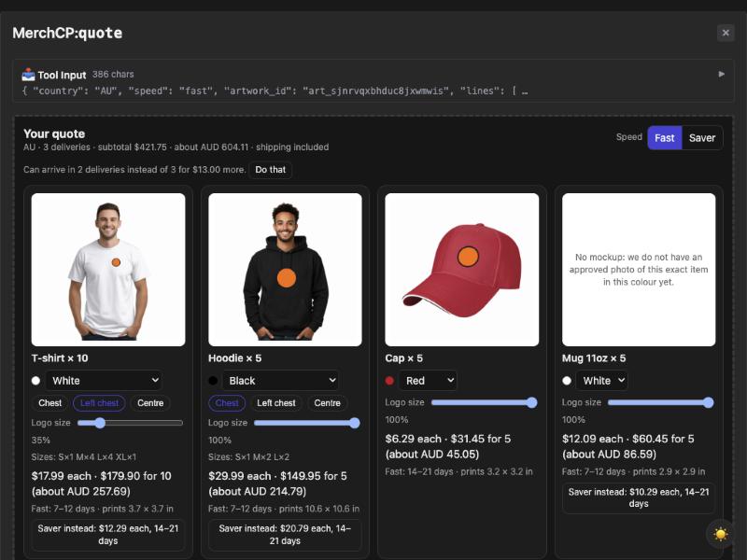Select Centre placement for the Hoodie
This screenshot has width=747, height=560.
pyautogui.click(x=328, y=403)
